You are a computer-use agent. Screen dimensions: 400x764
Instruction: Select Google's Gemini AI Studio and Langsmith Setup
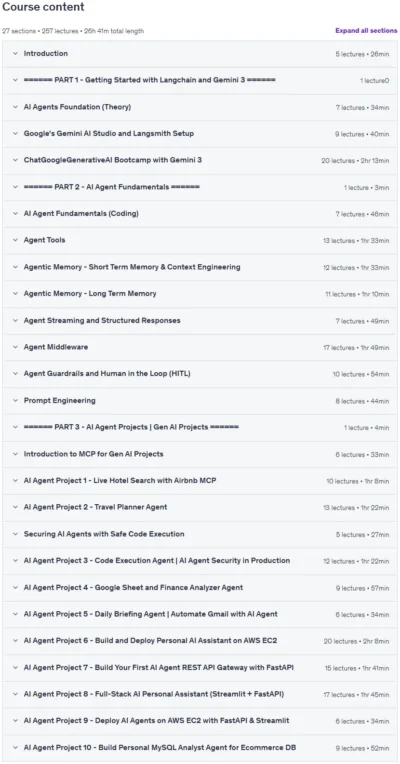click(x=200, y=134)
